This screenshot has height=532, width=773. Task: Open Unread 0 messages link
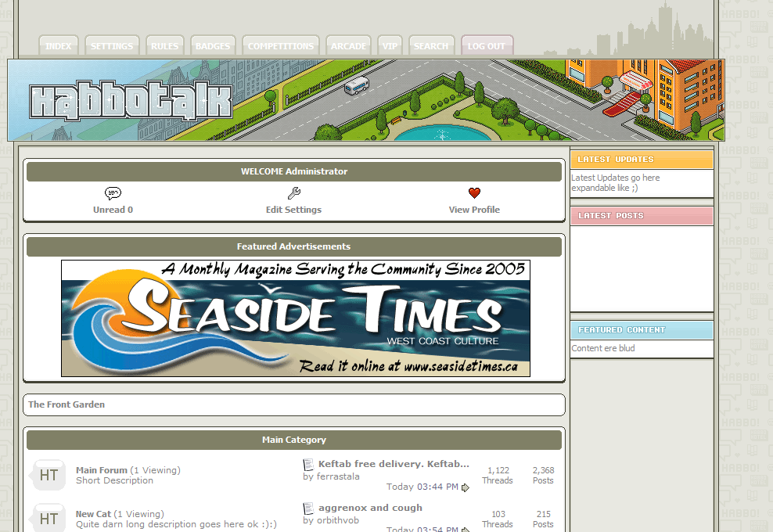point(113,210)
